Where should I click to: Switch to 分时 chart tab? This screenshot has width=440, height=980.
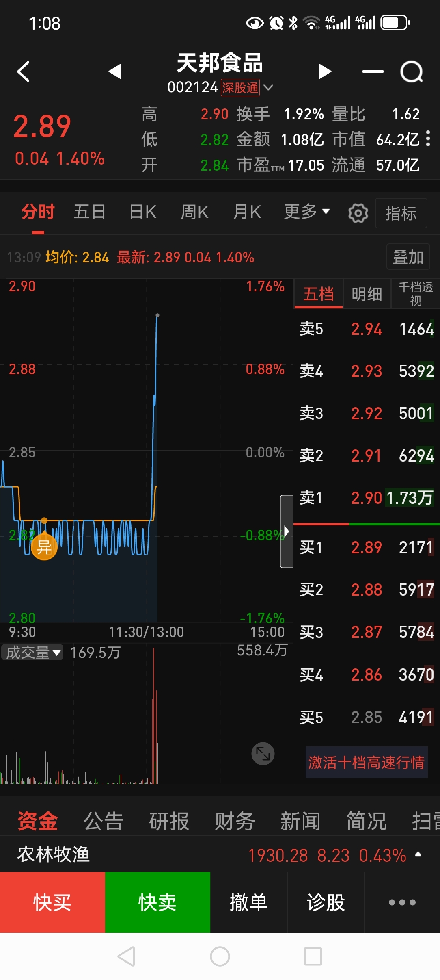(x=38, y=212)
